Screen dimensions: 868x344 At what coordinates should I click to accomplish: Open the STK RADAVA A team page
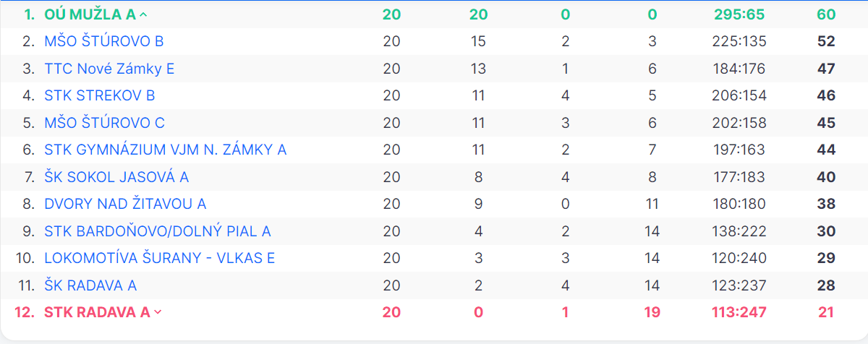click(97, 312)
